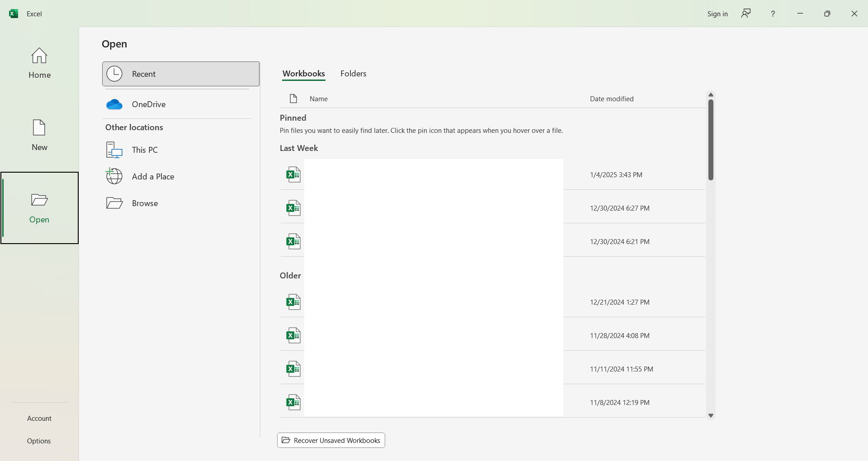Click the file list scrollbar thumb

[x=711, y=140]
